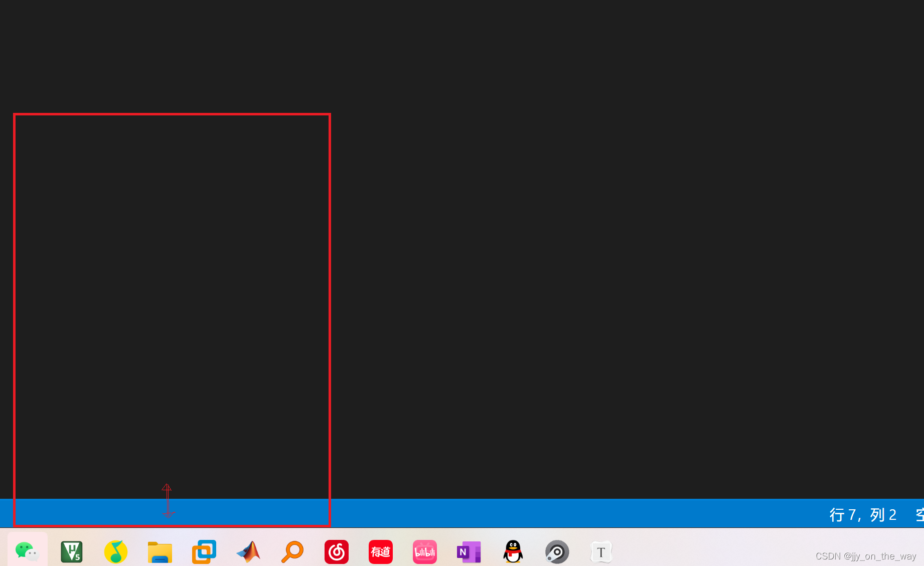The height and width of the screenshot is (566, 924).
Task: Open File Explorer from the taskbar
Action: click(x=160, y=552)
